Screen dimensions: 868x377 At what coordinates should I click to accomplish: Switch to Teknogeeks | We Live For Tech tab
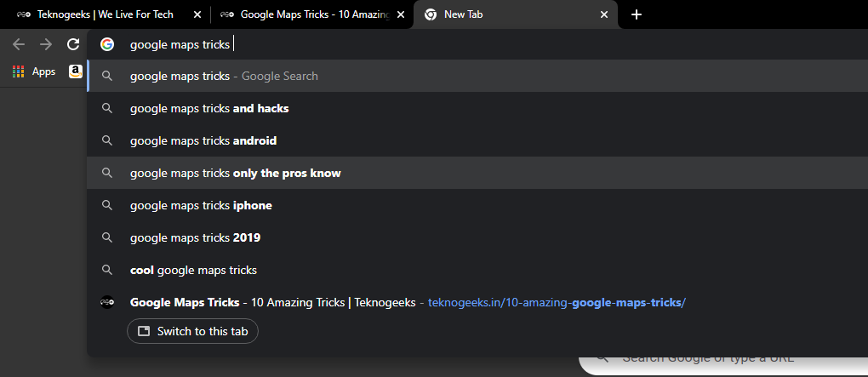pyautogui.click(x=106, y=14)
